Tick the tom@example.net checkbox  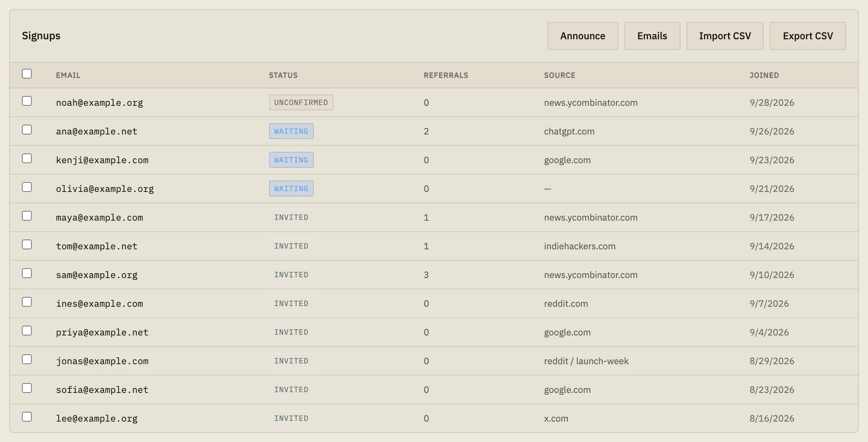point(27,244)
